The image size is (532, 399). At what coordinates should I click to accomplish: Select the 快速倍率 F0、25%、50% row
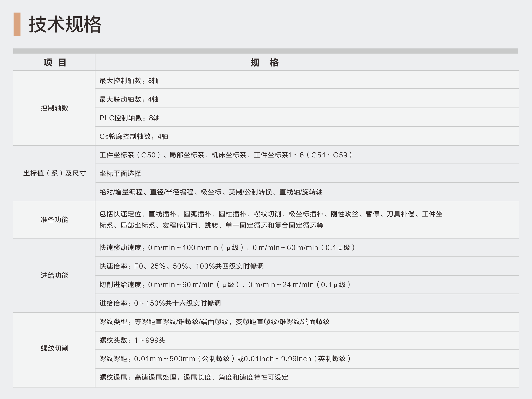[x=182, y=266]
